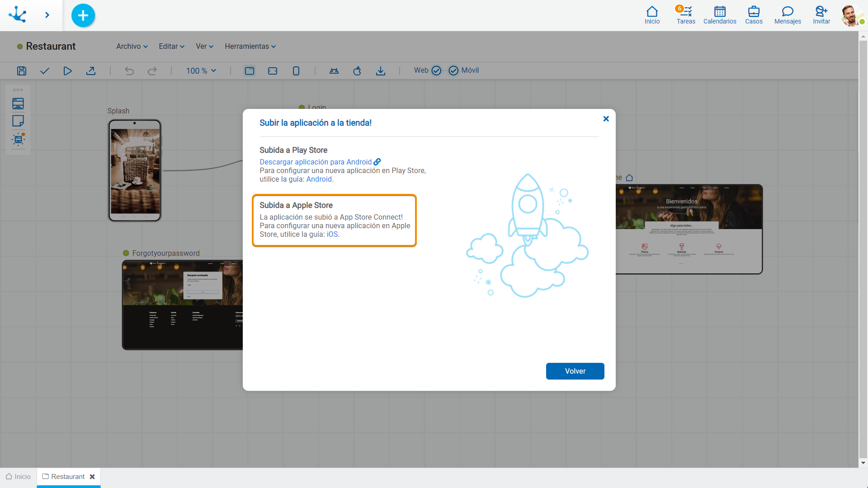The height and width of the screenshot is (488, 868).
Task: Click the redo arrow icon
Action: (153, 70)
